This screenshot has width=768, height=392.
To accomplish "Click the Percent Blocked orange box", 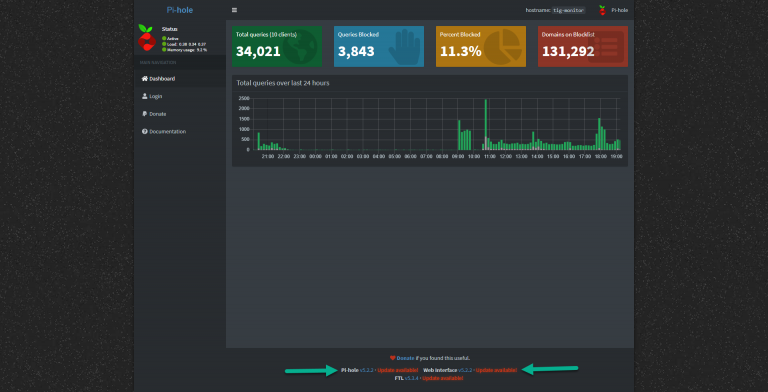I will tap(480, 47).
